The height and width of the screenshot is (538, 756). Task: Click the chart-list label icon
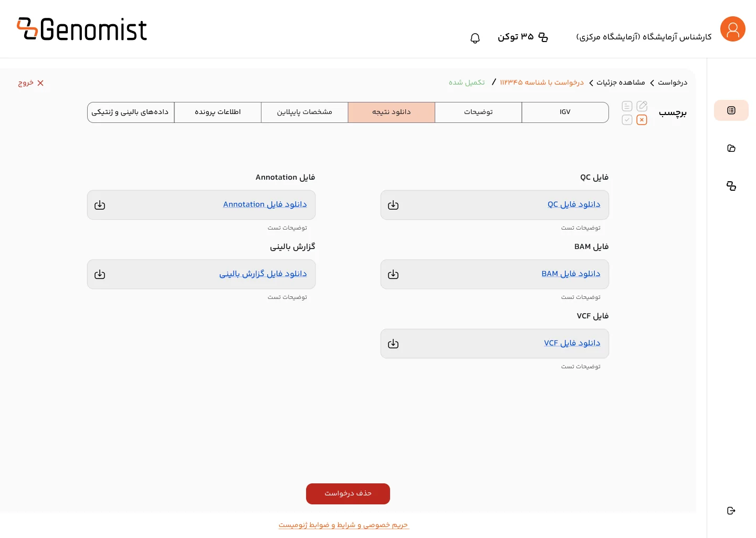pos(627,106)
